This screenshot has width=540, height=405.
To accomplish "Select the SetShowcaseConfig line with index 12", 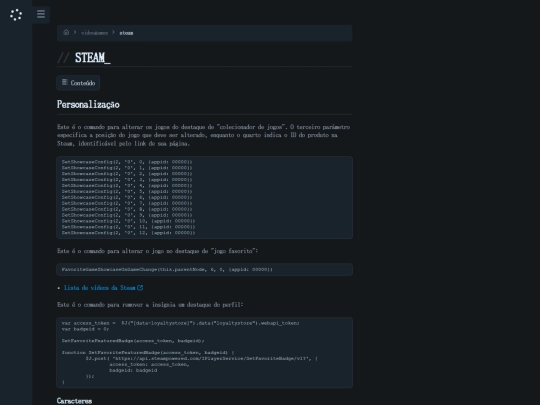I will click(x=128, y=233).
